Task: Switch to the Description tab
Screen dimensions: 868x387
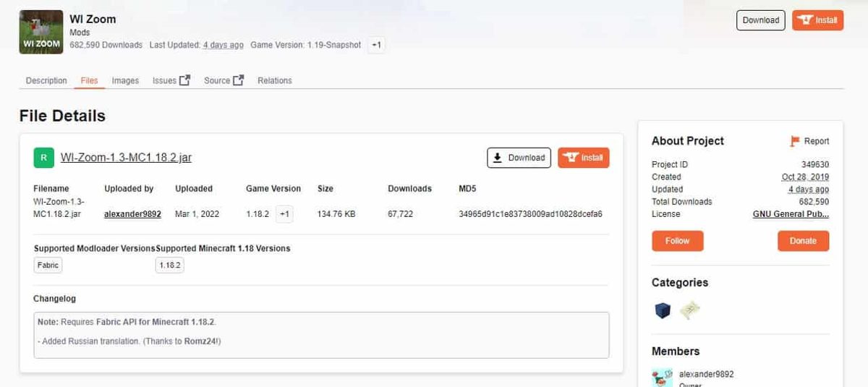Action: 46,81
